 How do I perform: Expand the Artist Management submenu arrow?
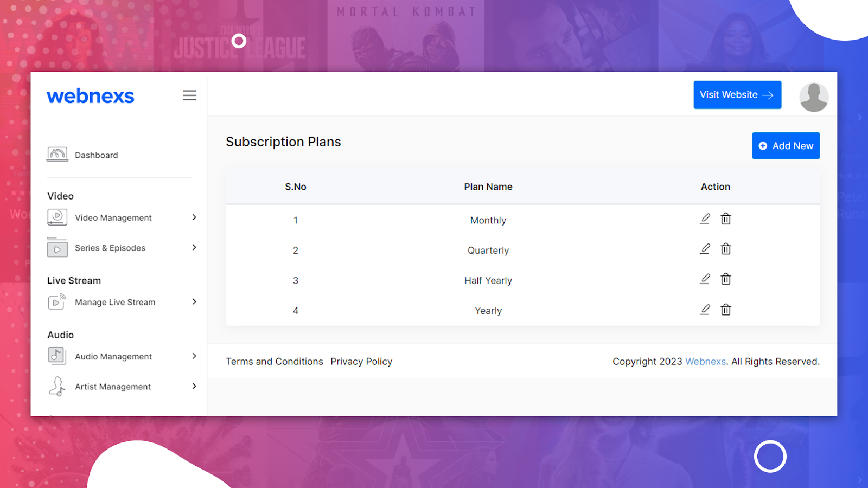[194, 386]
